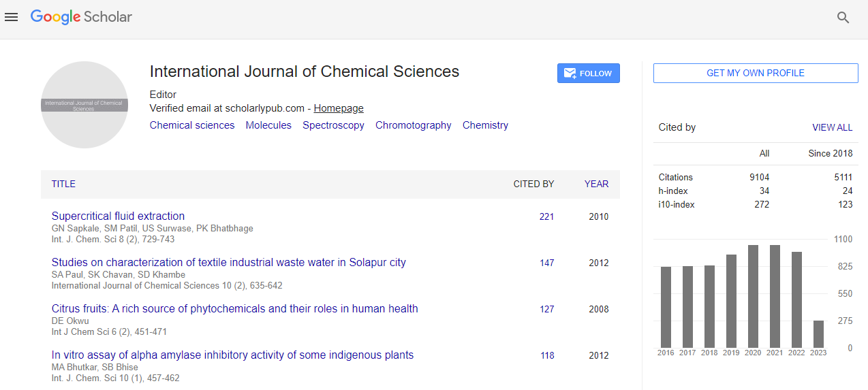View 118 citations of alpha amylase article
This screenshot has height=390, width=868.
pyautogui.click(x=546, y=356)
